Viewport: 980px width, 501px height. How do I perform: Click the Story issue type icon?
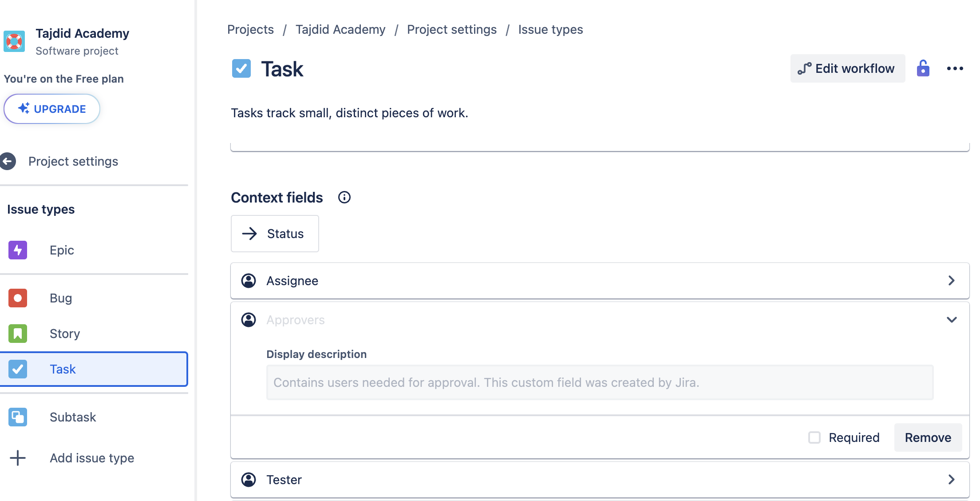tap(17, 334)
